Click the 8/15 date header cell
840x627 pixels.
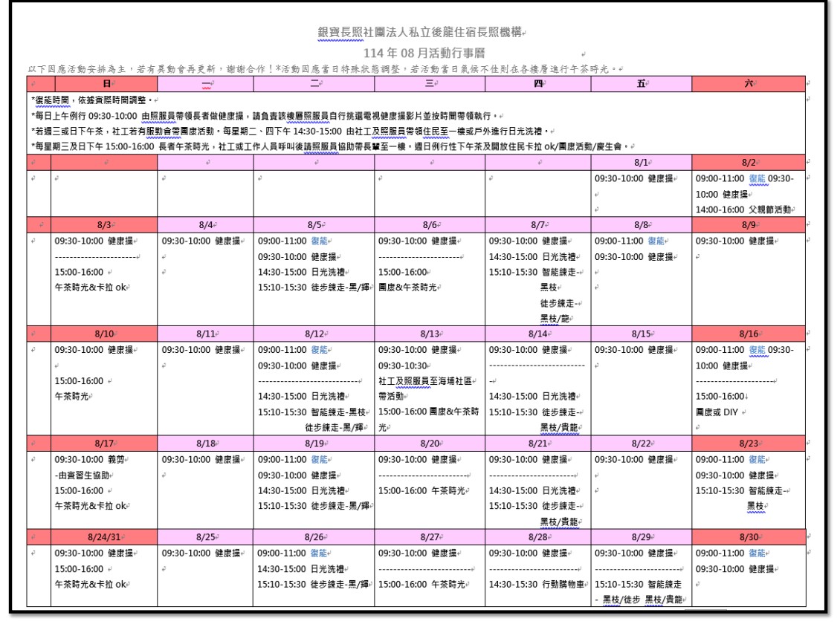point(641,334)
